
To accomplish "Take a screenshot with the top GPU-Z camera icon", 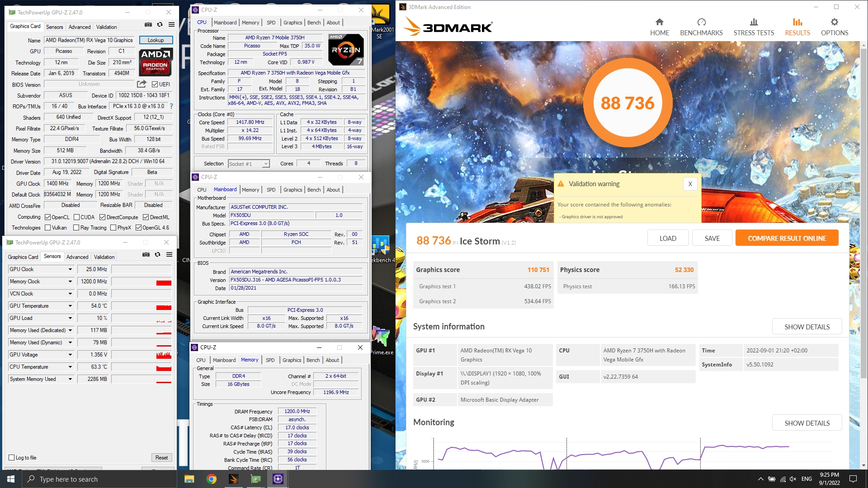I will [148, 24].
